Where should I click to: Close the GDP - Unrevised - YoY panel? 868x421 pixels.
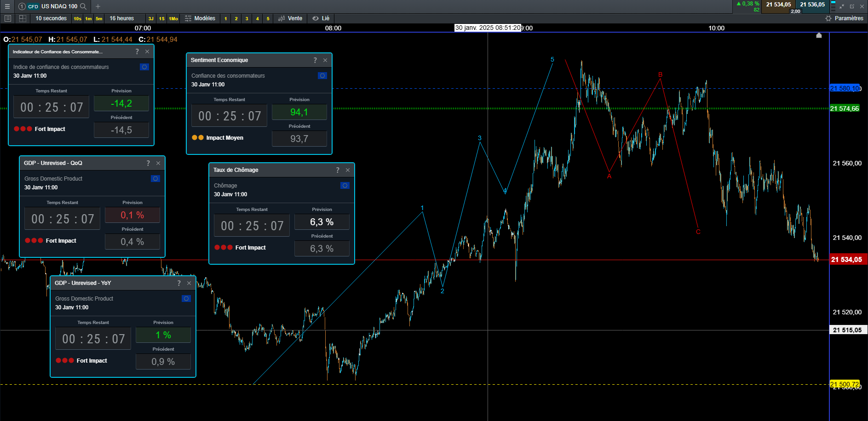tap(189, 283)
